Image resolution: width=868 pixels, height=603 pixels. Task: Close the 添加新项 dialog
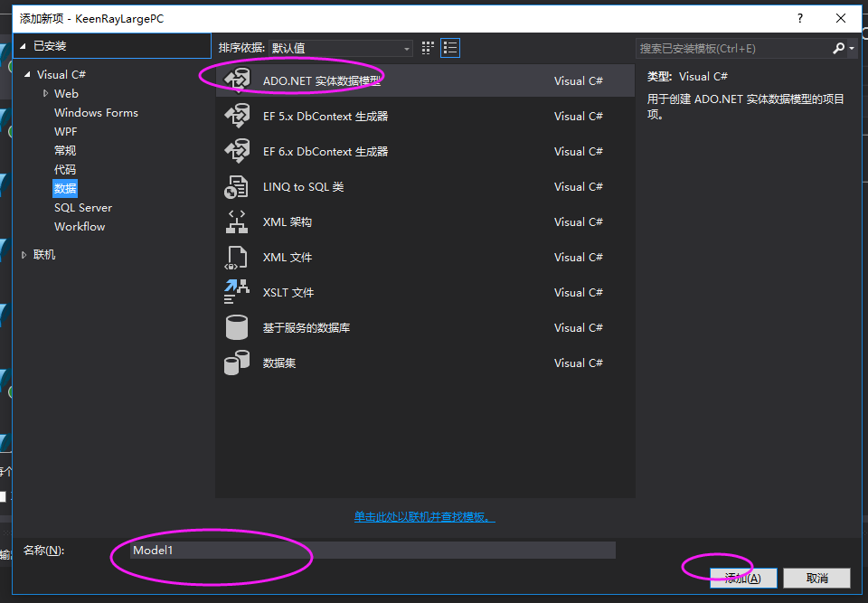pyautogui.click(x=841, y=18)
